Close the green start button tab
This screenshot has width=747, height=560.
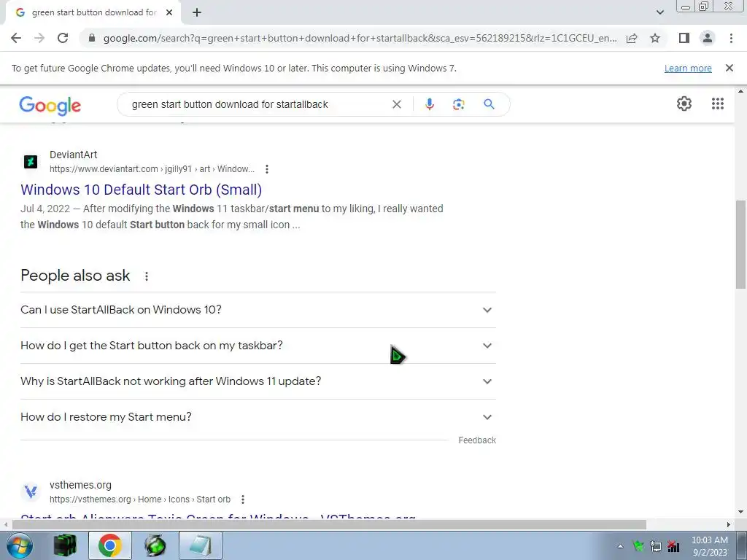(169, 12)
